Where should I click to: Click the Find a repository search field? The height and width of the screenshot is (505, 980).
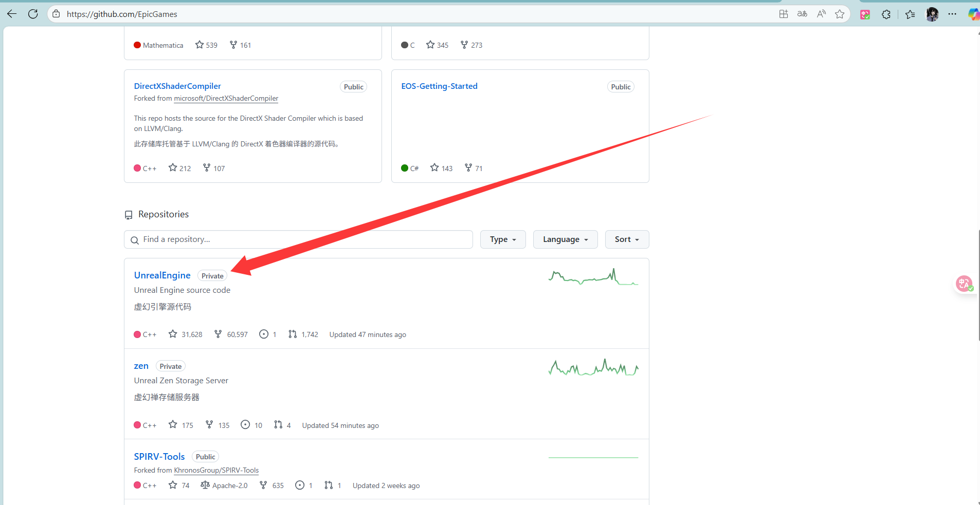tap(298, 239)
